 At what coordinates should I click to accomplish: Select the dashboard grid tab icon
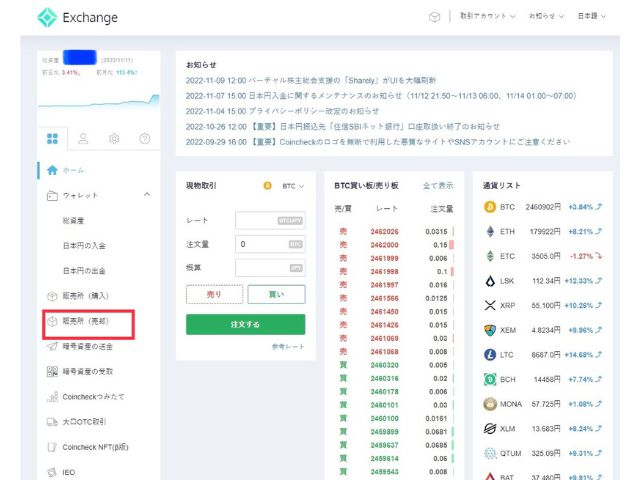tap(52, 139)
